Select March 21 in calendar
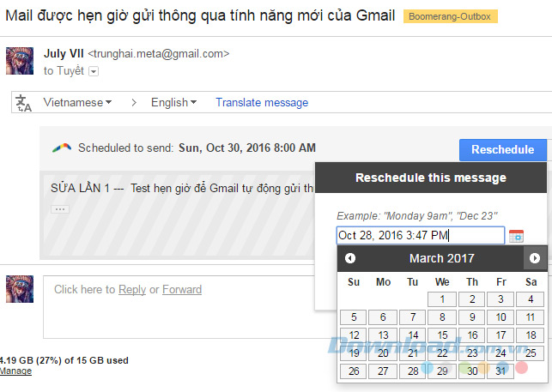Screen dimensions: 552x392 (413, 353)
